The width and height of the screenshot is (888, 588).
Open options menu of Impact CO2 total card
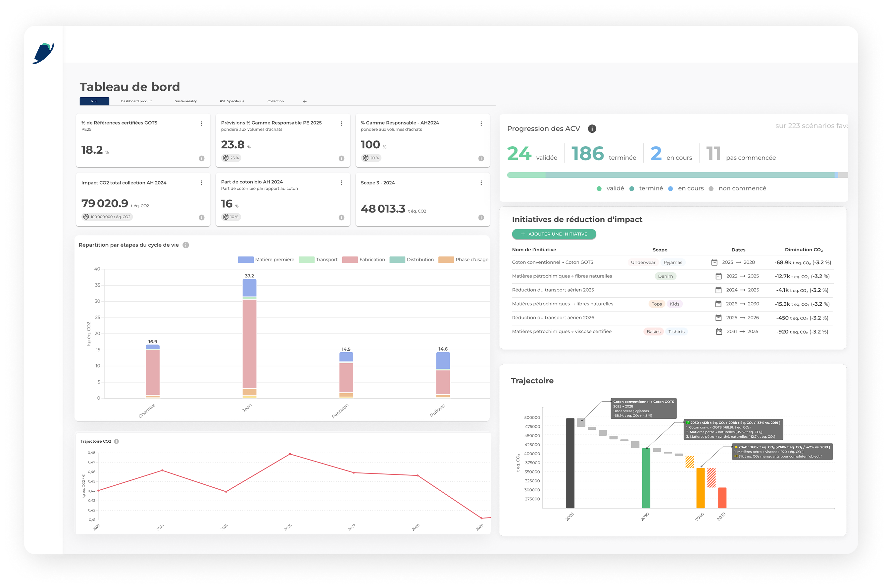click(202, 183)
